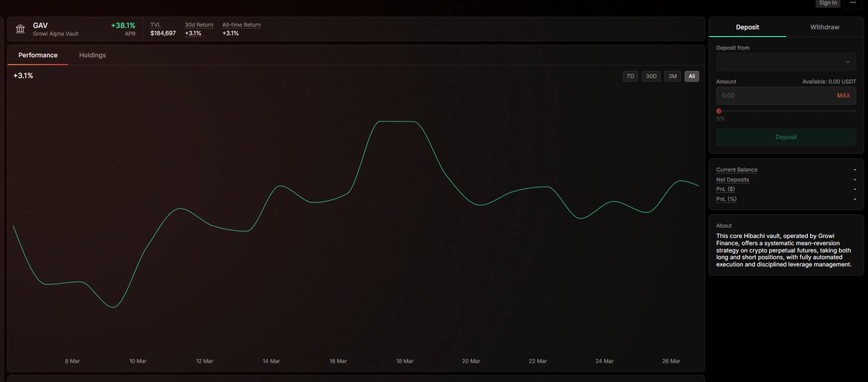The width and height of the screenshot is (868, 382).
Task: Click the PnL (%) label
Action: tap(726, 199)
